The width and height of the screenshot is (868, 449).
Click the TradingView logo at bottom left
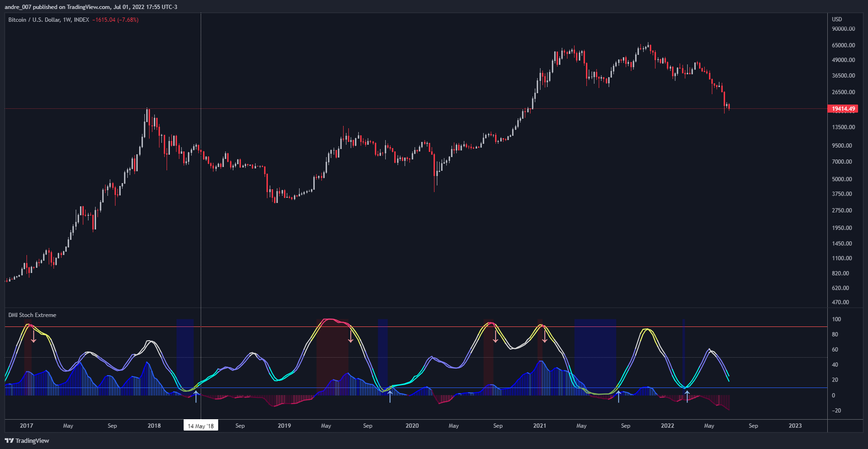(27, 440)
